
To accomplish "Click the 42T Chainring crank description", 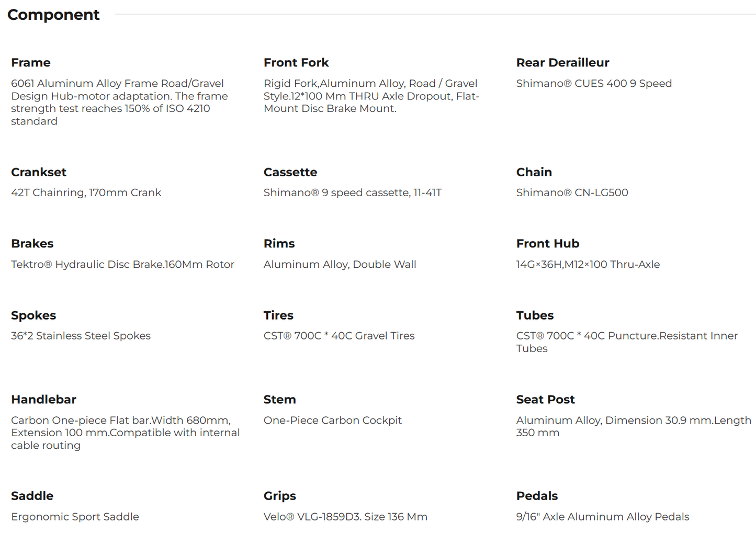I will click(86, 193).
